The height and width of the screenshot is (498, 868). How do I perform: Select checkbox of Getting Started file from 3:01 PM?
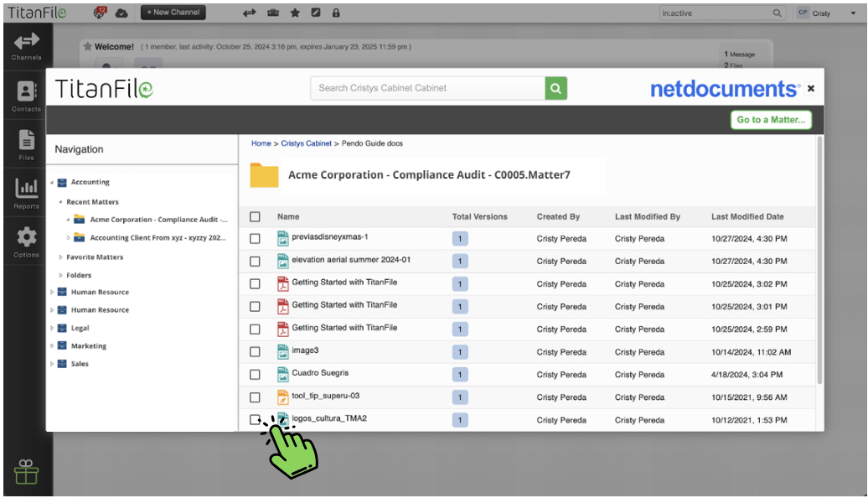point(255,306)
